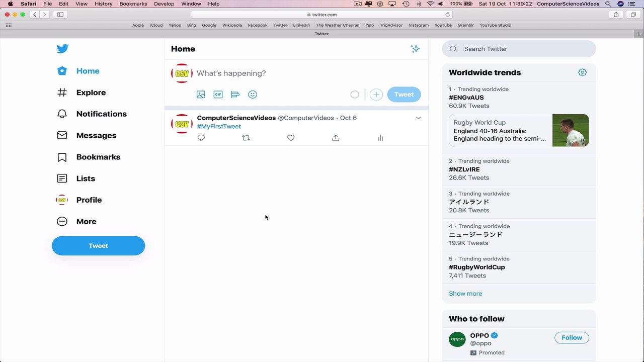This screenshot has width=644, height=362.
Task: Click Safari share icon
Action: click(x=616, y=15)
